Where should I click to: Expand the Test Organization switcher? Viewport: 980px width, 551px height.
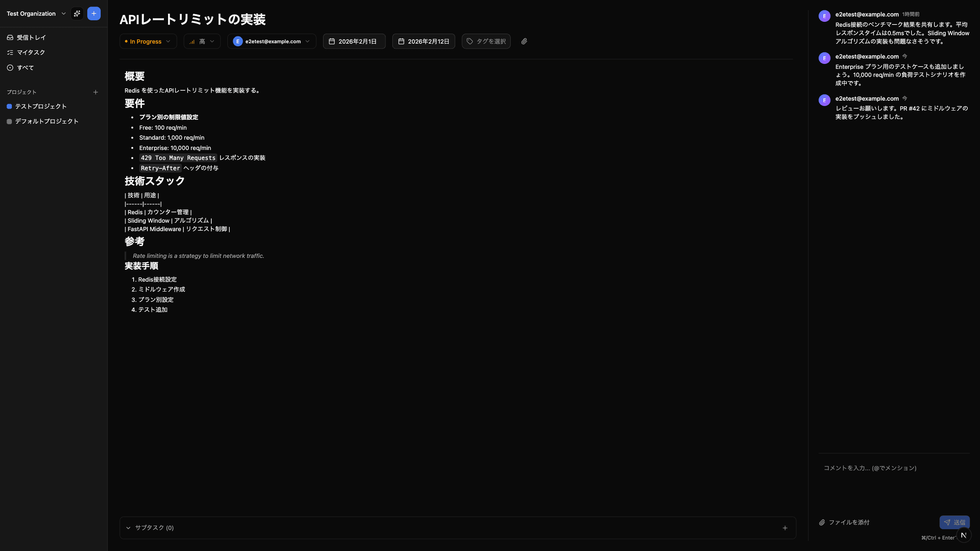[x=36, y=14]
